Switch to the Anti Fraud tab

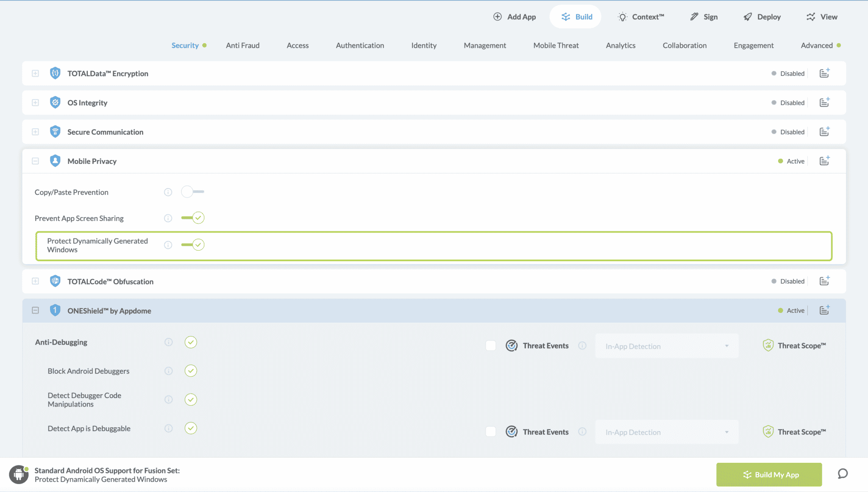242,45
